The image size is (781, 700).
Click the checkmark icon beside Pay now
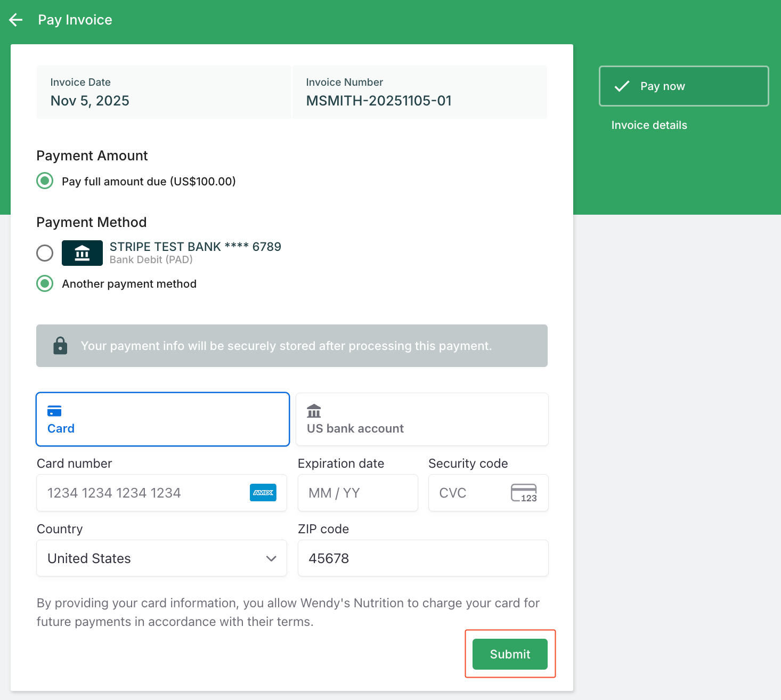[x=622, y=86]
